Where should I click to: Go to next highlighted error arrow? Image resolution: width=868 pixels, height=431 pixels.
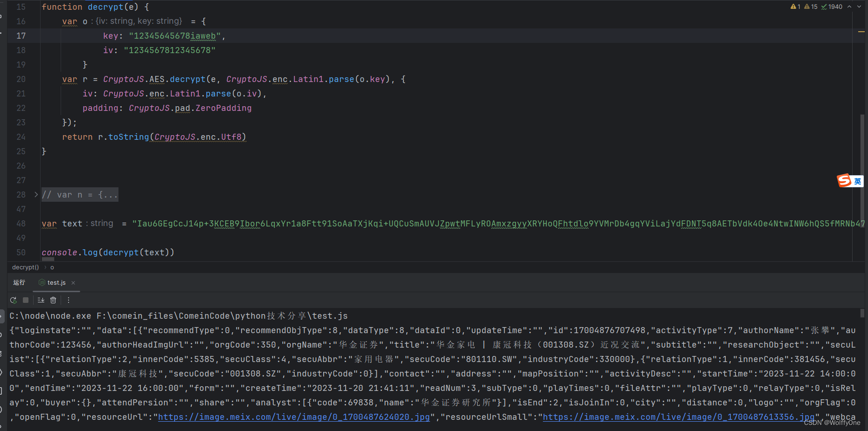point(859,7)
